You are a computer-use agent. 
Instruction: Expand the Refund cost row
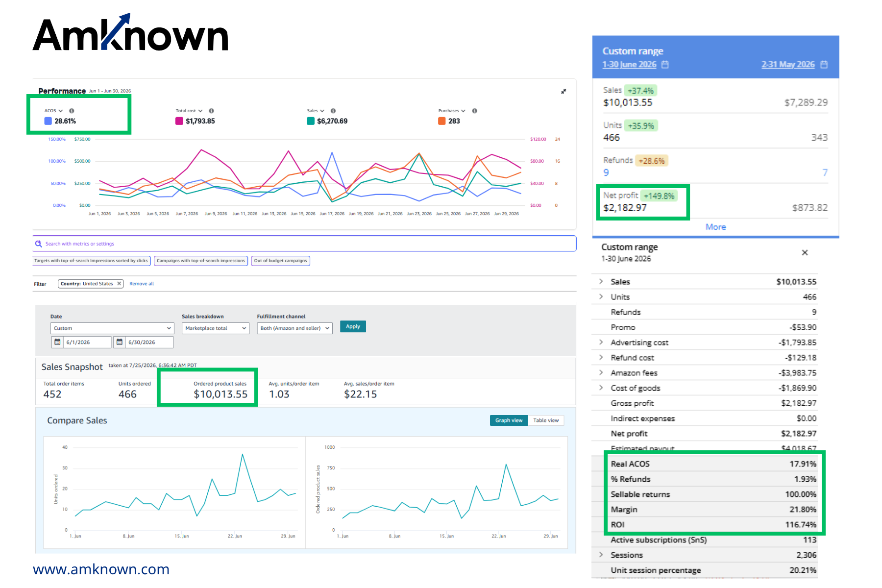pos(601,358)
